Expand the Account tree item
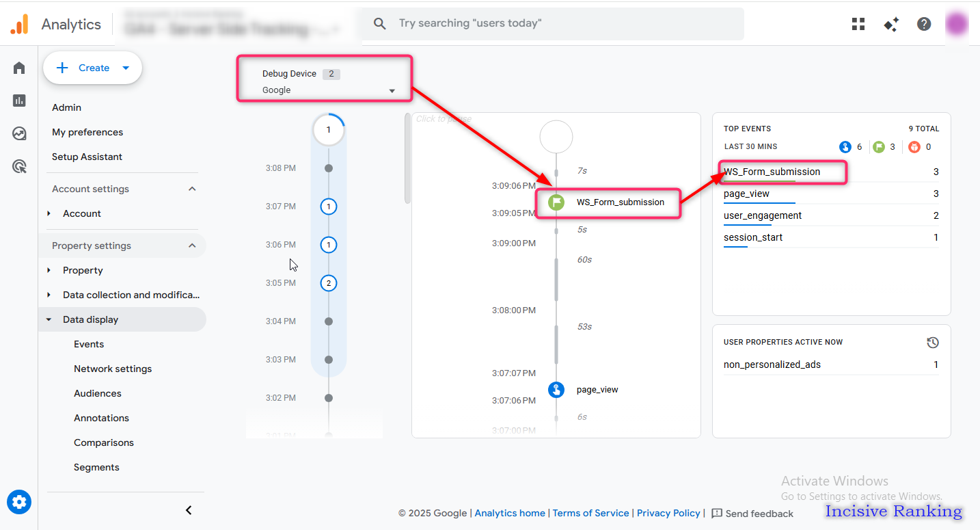980x530 pixels. click(49, 213)
